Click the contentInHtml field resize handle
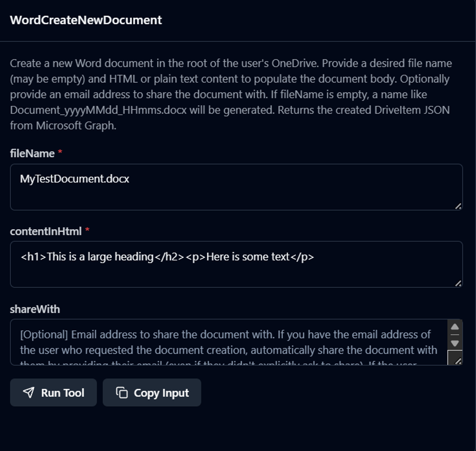Image resolution: width=476 pixels, height=451 pixels. pos(458,283)
